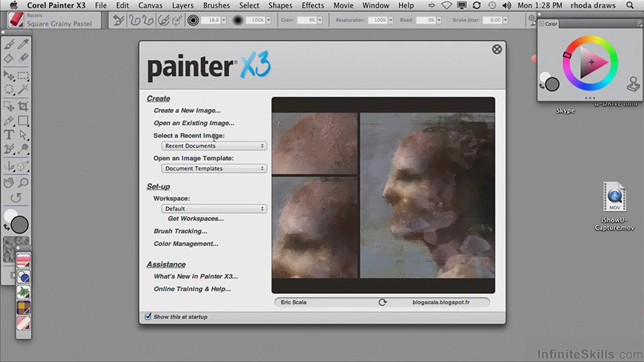The width and height of the screenshot is (644, 362).
Task: Refresh the welcome screen artwork
Action: (382, 302)
